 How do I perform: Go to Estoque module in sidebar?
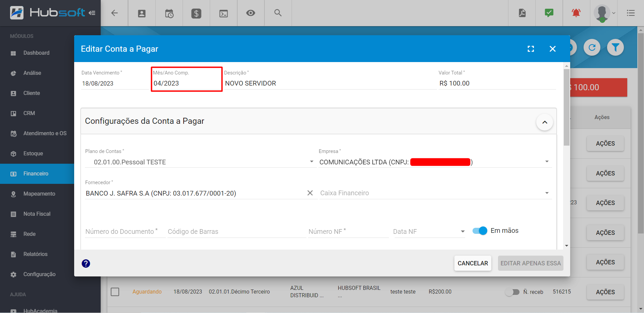click(x=33, y=154)
